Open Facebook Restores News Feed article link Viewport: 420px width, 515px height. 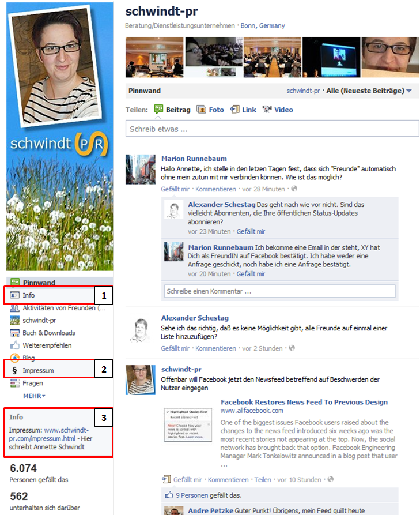[x=304, y=402]
